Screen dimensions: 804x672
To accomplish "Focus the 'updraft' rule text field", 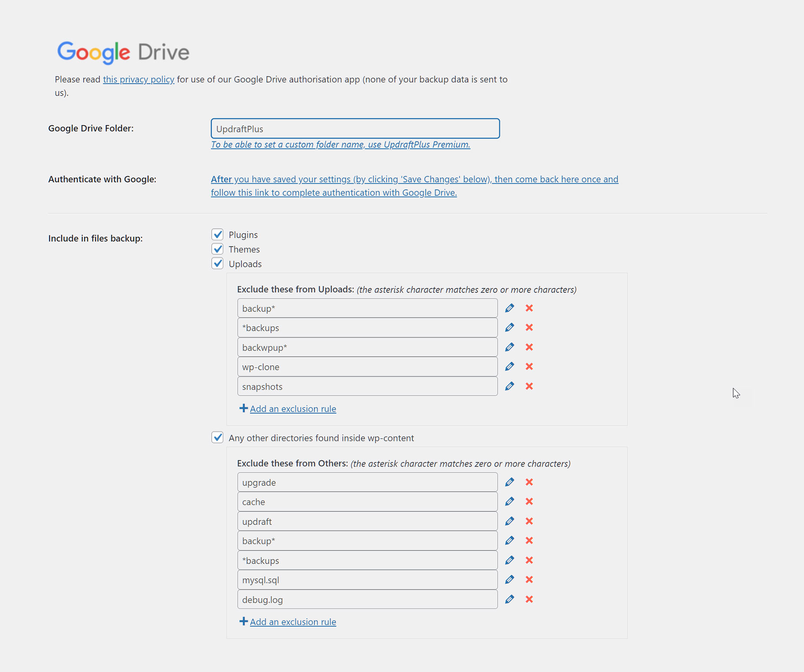I will (x=367, y=521).
